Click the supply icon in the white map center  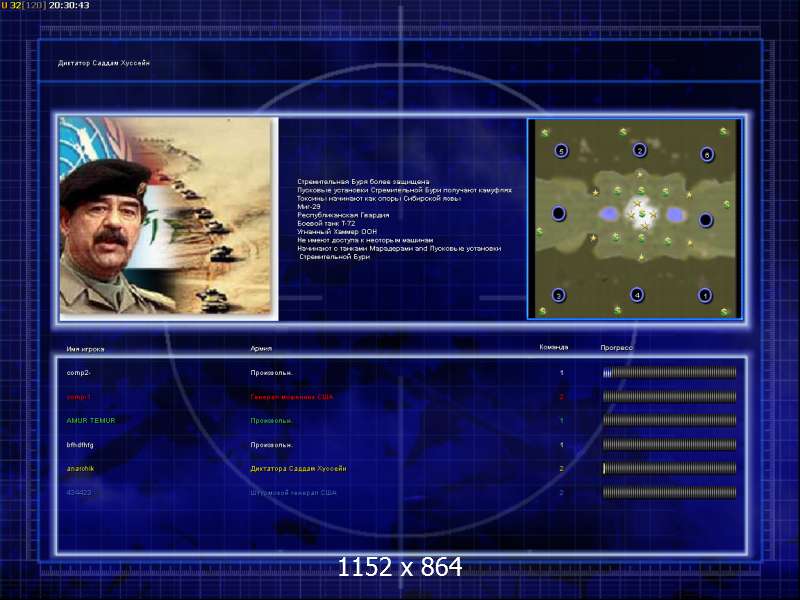click(641, 213)
